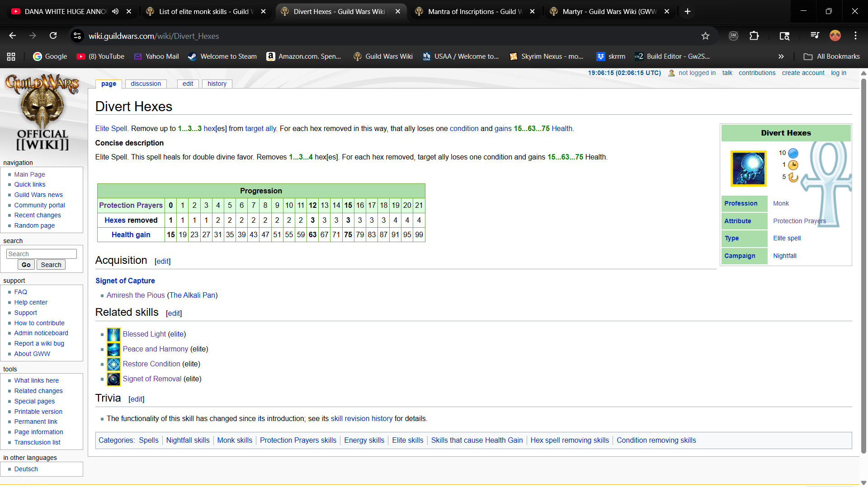Bookmark this page with the star icon
The image size is (868, 487).
(x=705, y=36)
